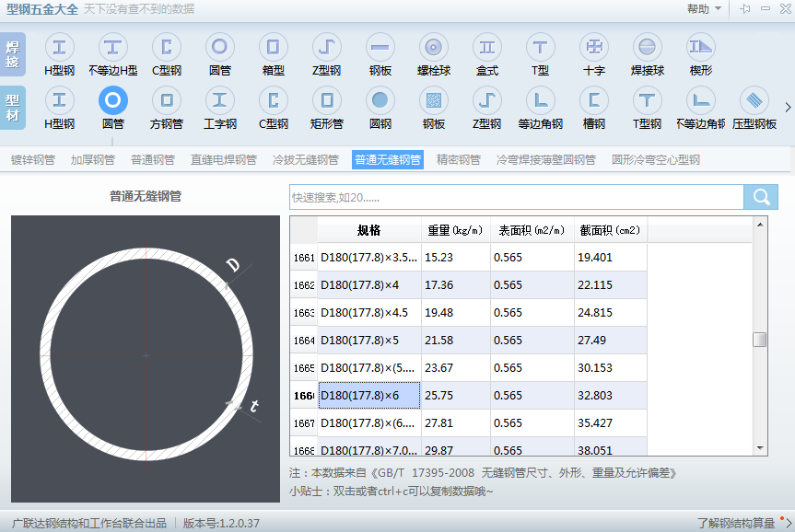Select the D180(177.8)×5 spec cell
This screenshot has height=532, width=795.
click(x=369, y=341)
